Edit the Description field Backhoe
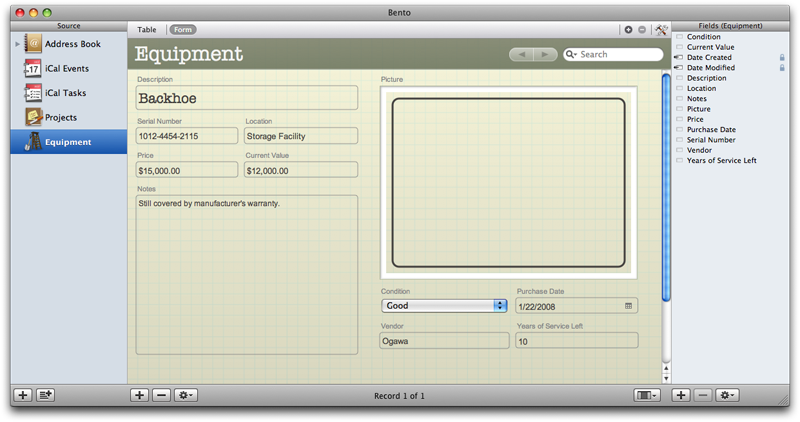 point(247,98)
